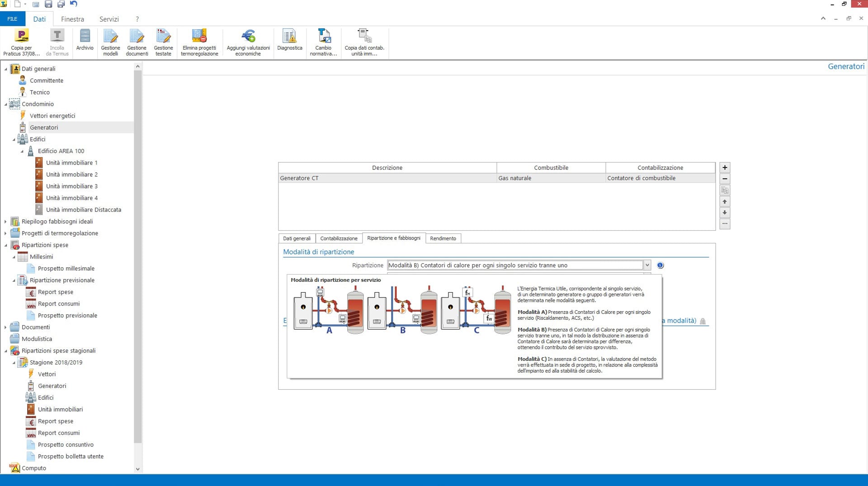Collapse the Edificio AREA 100 tree node
Image resolution: width=868 pixels, height=486 pixels.
(22, 151)
